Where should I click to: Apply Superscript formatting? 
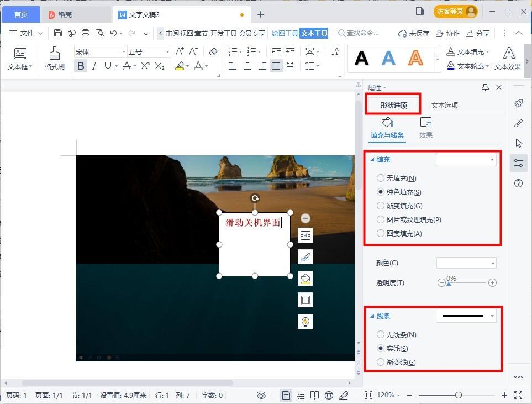click(145, 66)
